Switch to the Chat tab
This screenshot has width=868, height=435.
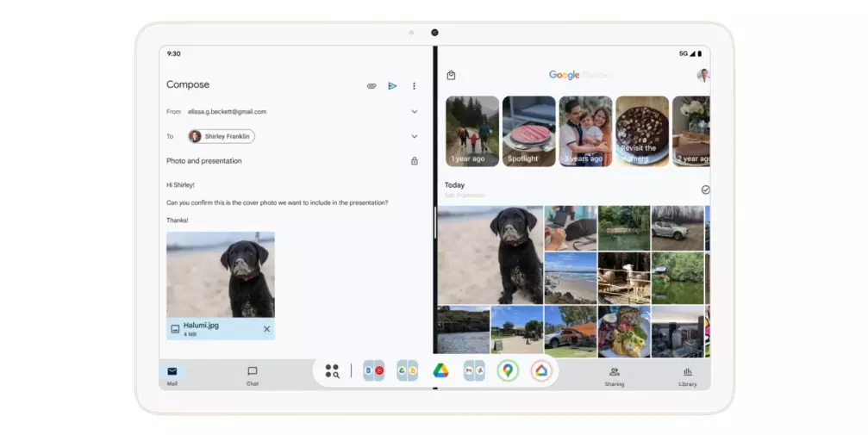[253, 376]
